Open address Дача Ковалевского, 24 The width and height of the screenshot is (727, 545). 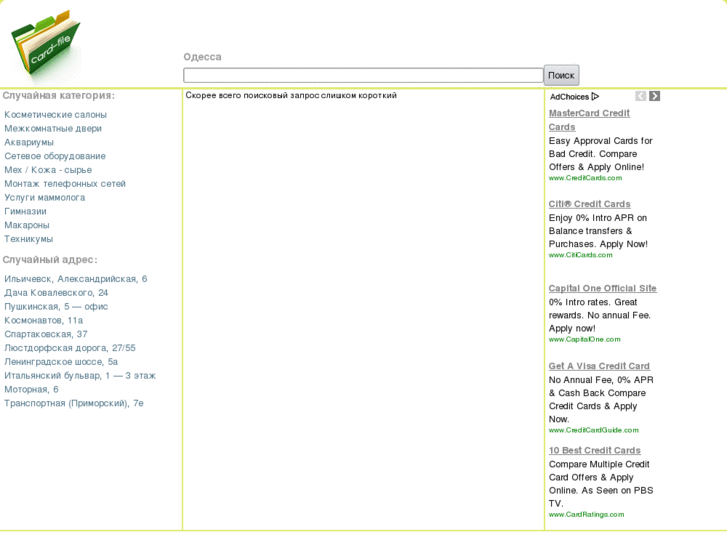[56, 293]
